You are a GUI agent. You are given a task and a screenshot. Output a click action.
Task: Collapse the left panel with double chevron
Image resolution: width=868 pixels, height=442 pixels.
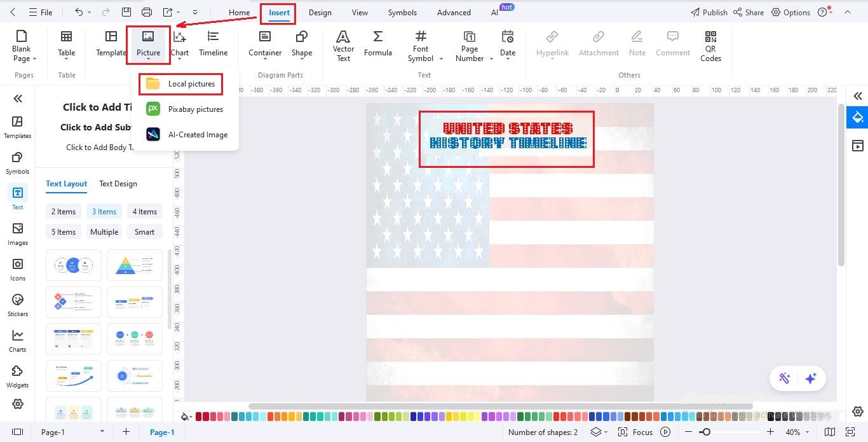click(x=18, y=98)
